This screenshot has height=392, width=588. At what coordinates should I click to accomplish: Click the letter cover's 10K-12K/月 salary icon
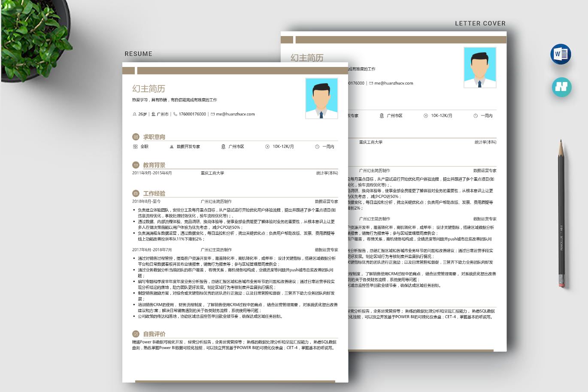click(426, 115)
